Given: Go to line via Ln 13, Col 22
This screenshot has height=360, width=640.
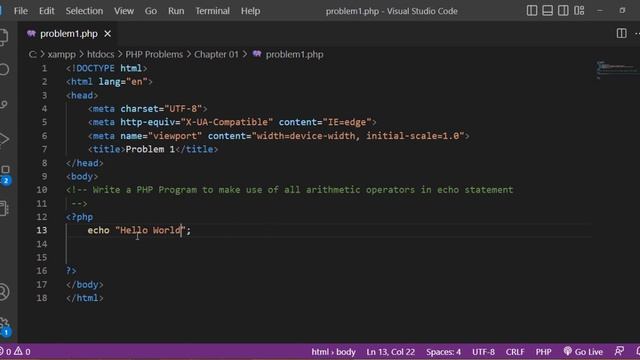Looking at the screenshot, I should (391, 351).
